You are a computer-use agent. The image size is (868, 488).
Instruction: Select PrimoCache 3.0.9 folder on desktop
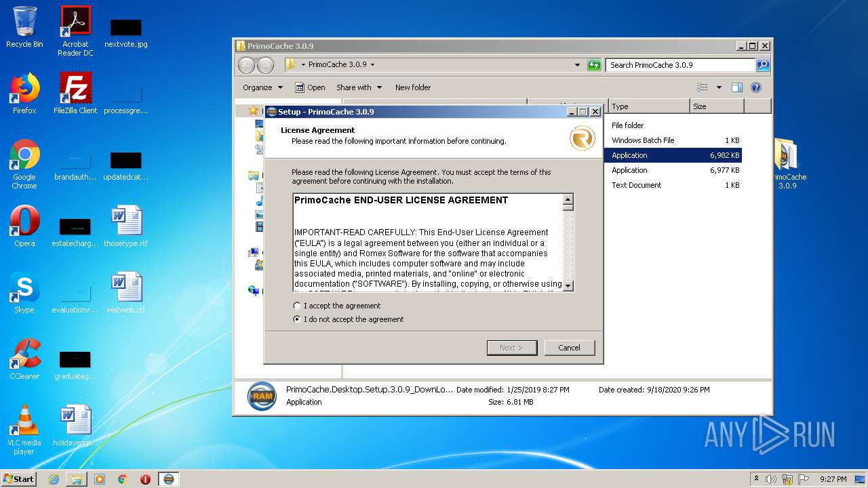click(787, 164)
